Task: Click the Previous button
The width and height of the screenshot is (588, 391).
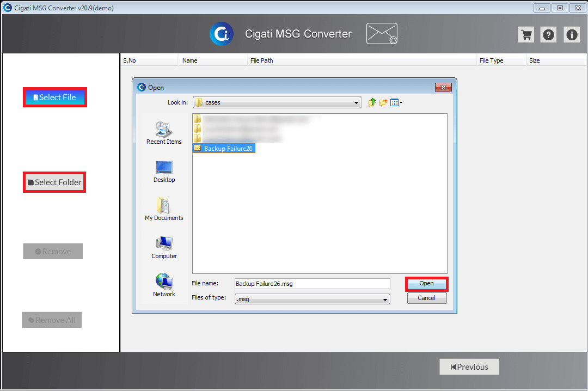Action: (469, 367)
